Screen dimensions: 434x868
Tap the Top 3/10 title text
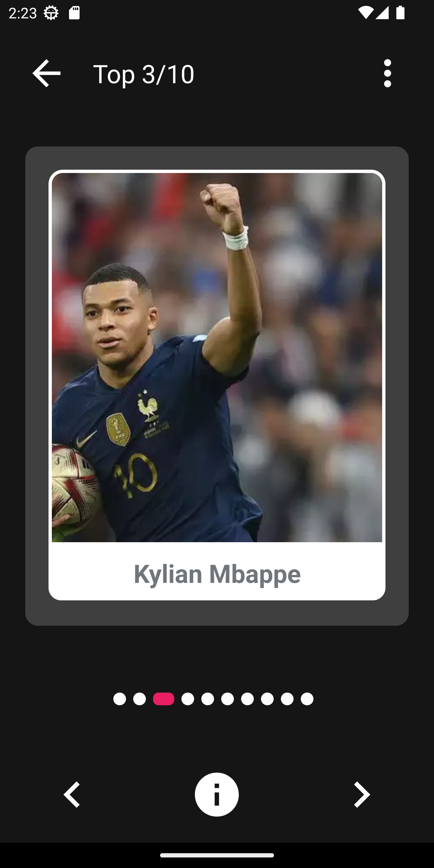click(x=144, y=74)
